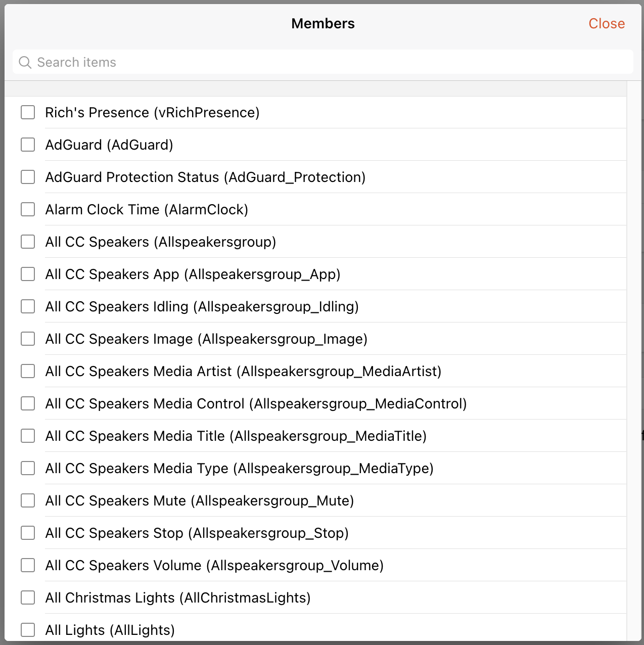Select the AdGuard checkbox
This screenshot has width=644, height=645.
(27, 145)
